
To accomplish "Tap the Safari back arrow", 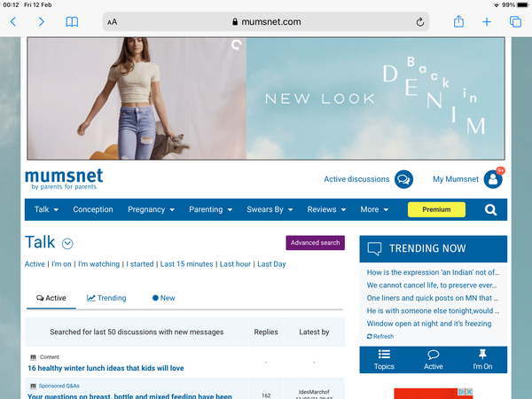I will 13,21.
